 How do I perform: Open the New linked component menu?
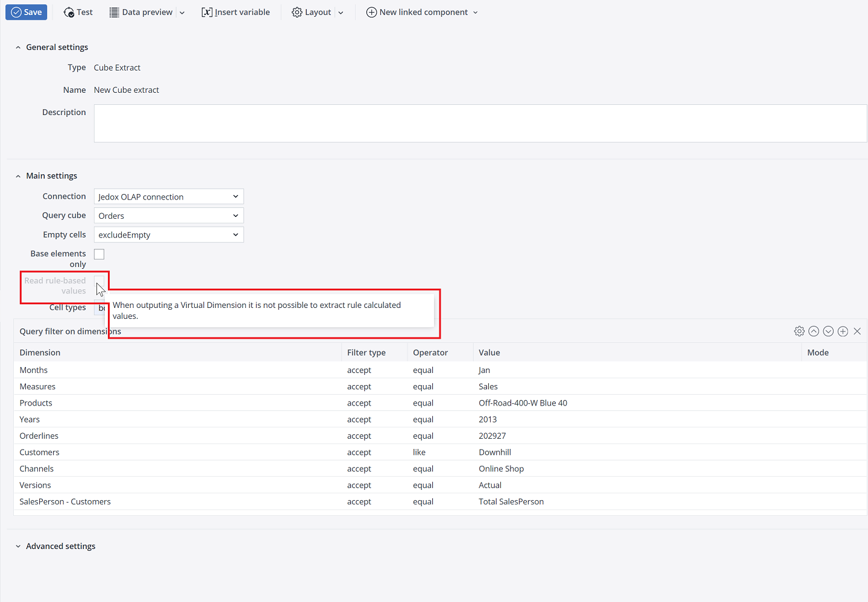pos(422,12)
